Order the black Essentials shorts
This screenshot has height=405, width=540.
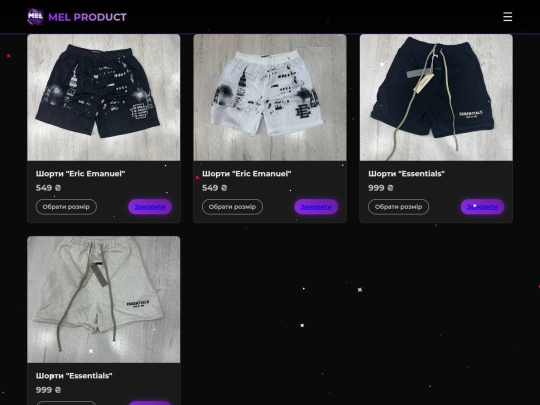tap(482, 207)
